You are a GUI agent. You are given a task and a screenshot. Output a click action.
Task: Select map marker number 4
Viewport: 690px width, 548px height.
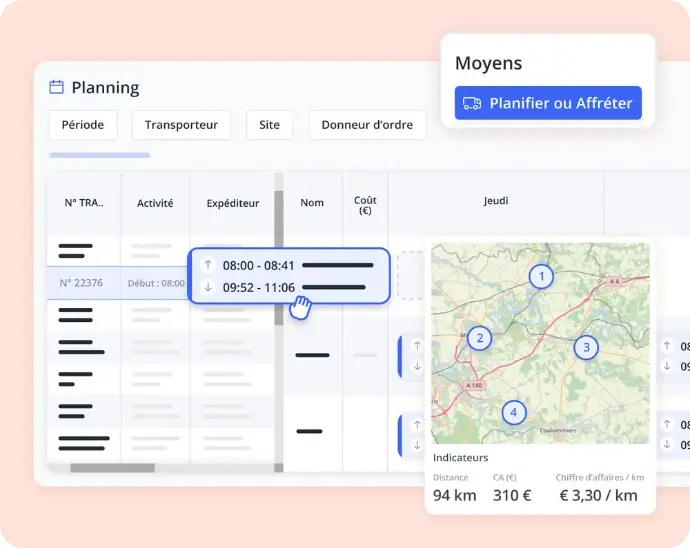[514, 411]
